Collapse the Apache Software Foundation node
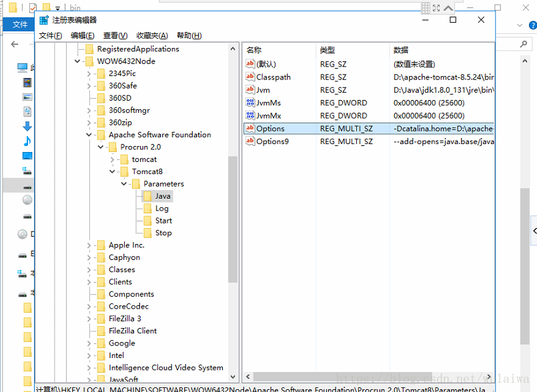This screenshot has width=537, height=392. point(89,135)
